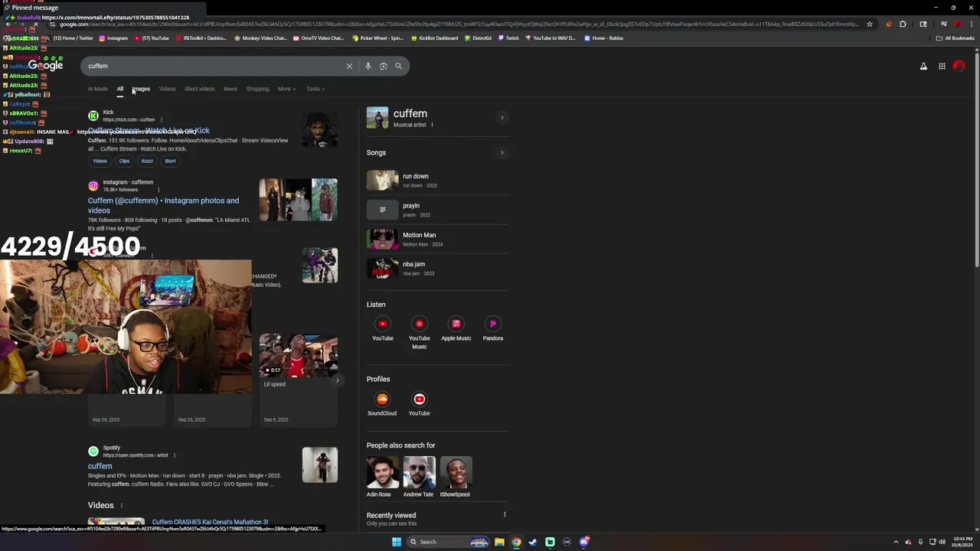This screenshot has height=551, width=980.
Task: Start voice search with the microphone icon
Action: (x=367, y=66)
